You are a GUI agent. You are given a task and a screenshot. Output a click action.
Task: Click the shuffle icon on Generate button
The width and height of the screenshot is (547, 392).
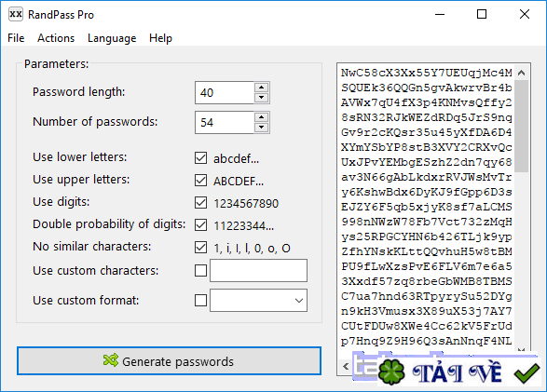click(111, 360)
